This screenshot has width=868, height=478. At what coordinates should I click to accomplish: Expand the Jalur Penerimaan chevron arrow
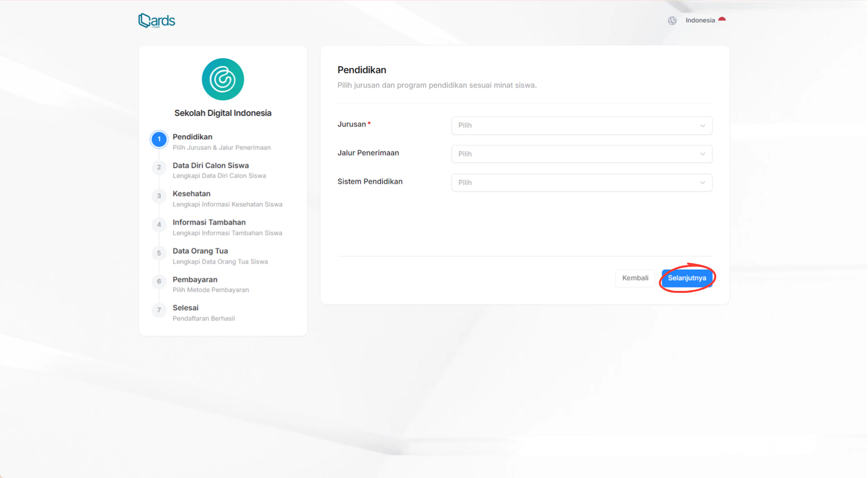(703, 154)
